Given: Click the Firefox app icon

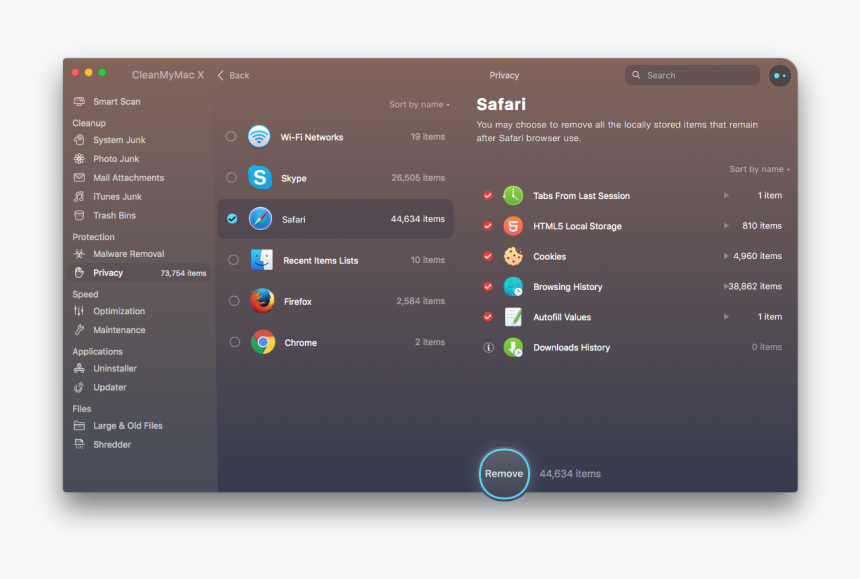Looking at the screenshot, I should point(262,300).
